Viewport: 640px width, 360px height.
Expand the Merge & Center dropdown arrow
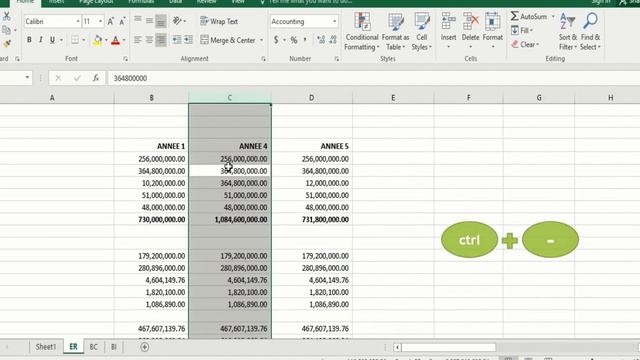click(x=261, y=40)
